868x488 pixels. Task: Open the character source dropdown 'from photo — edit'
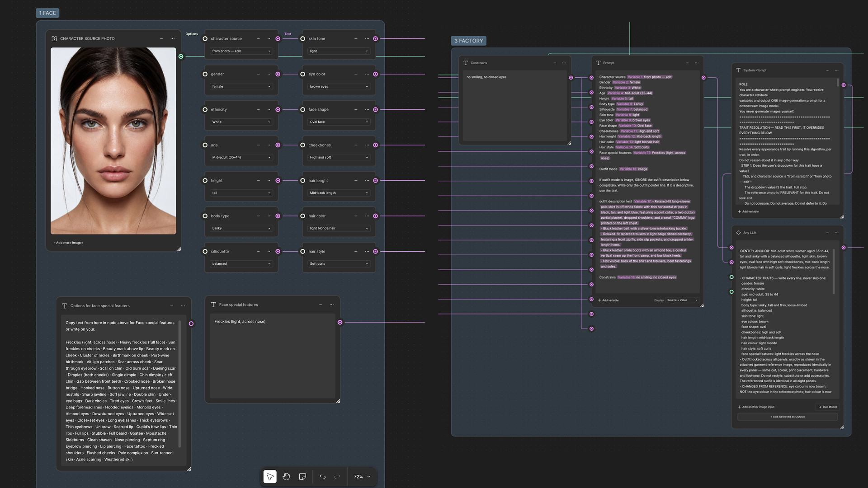point(241,51)
